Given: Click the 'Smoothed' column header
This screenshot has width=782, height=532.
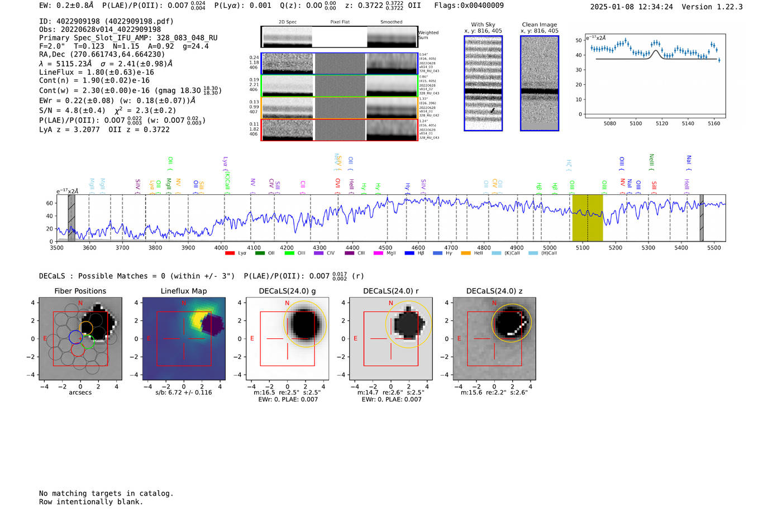Looking at the screenshot, I should click(392, 22).
